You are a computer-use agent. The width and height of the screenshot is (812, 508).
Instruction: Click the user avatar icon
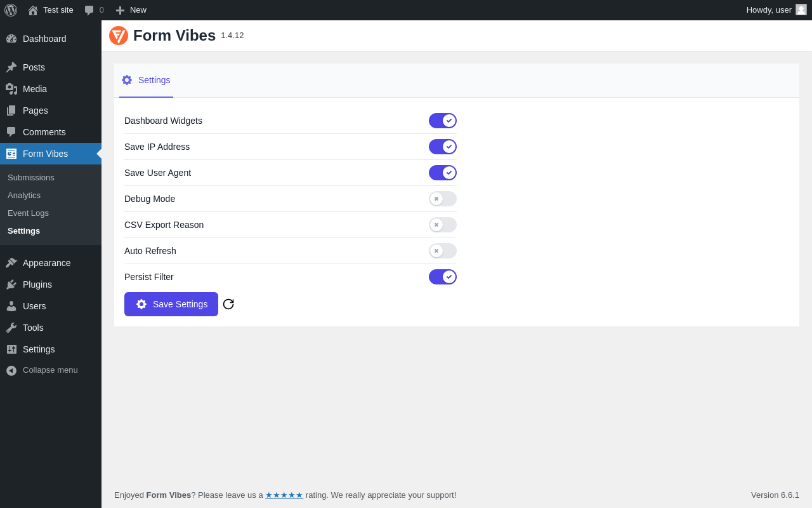click(x=801, y=10)
